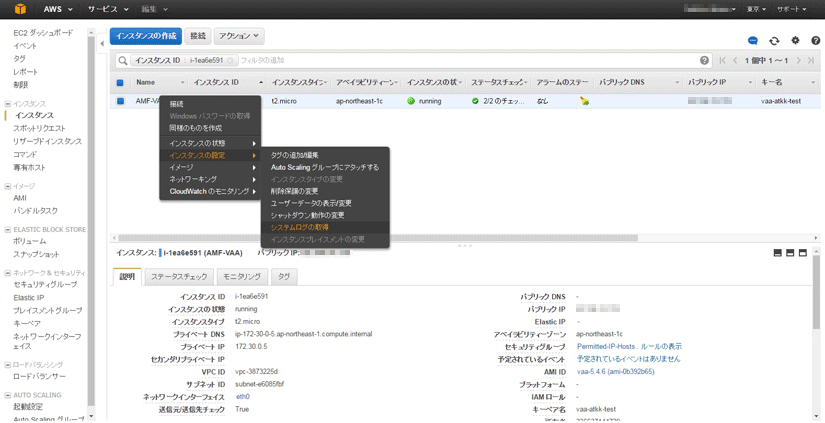Click the インスタンスの作成 button

tap(146, 36)
